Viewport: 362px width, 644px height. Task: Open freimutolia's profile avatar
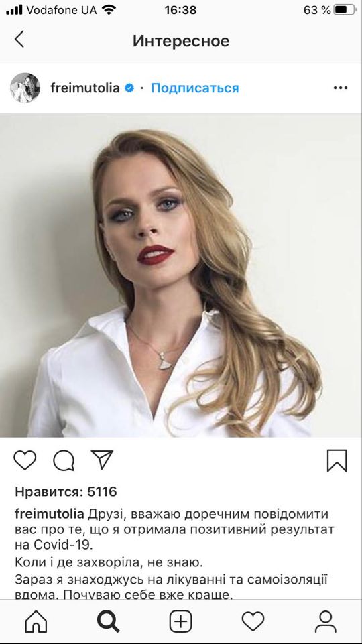(x=25, y=88)
